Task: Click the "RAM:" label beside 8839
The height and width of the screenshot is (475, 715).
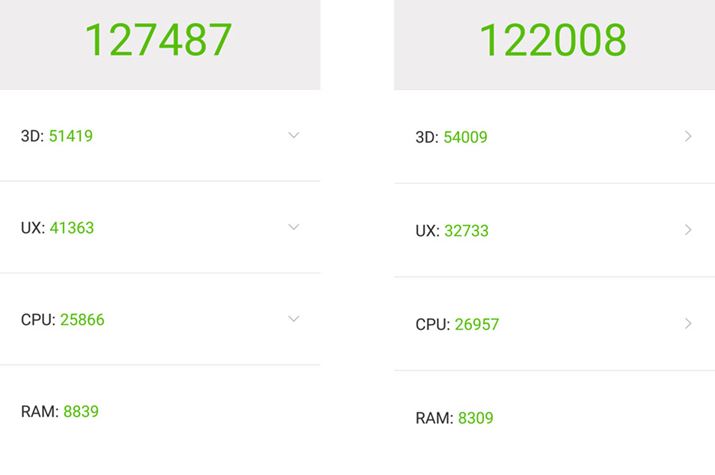Action: (x=39, y=411)
